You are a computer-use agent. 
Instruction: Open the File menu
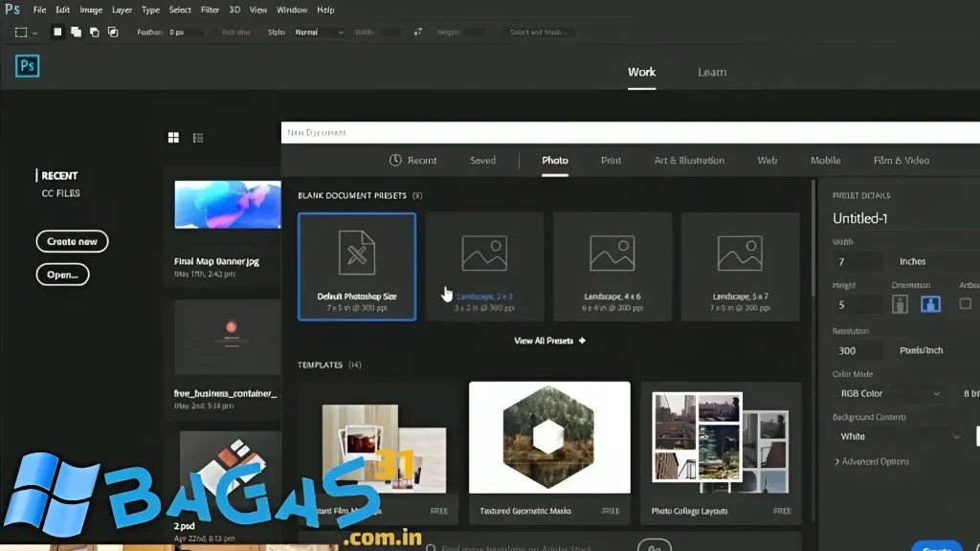39,10
